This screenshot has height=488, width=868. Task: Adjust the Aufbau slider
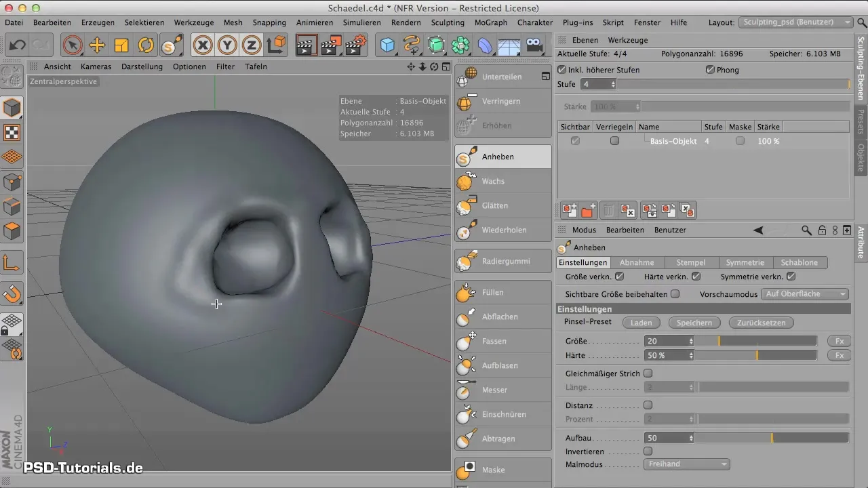[x=772, y=439]
